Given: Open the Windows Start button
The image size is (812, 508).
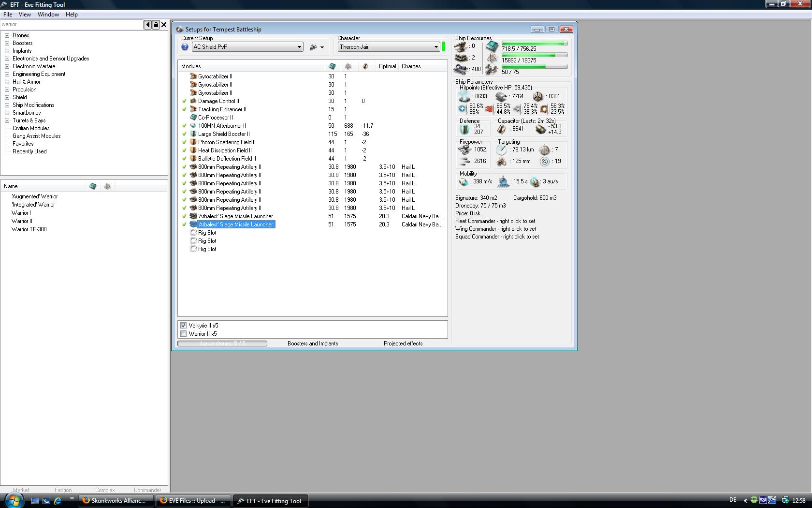Looking at the screenshot, I should [14, 500].
